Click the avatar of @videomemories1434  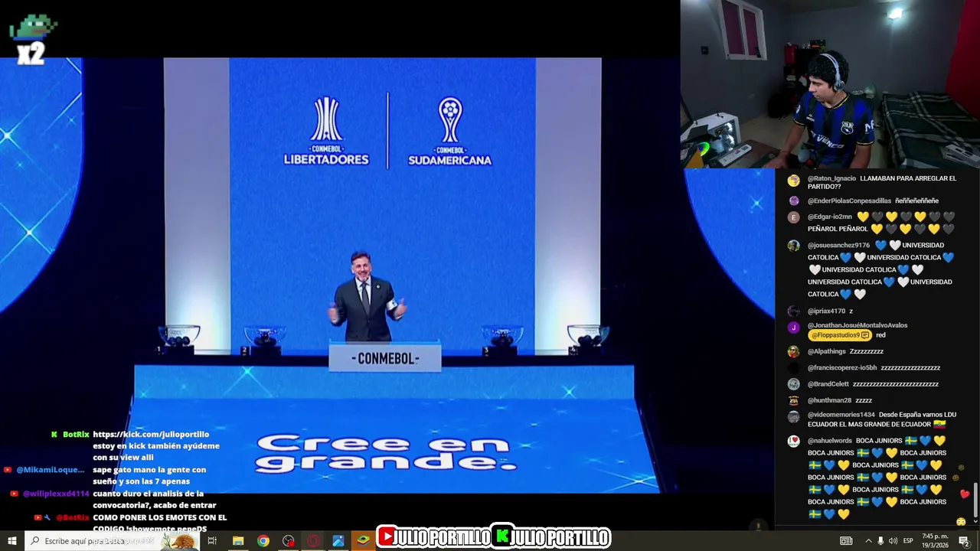click(794, 417)
